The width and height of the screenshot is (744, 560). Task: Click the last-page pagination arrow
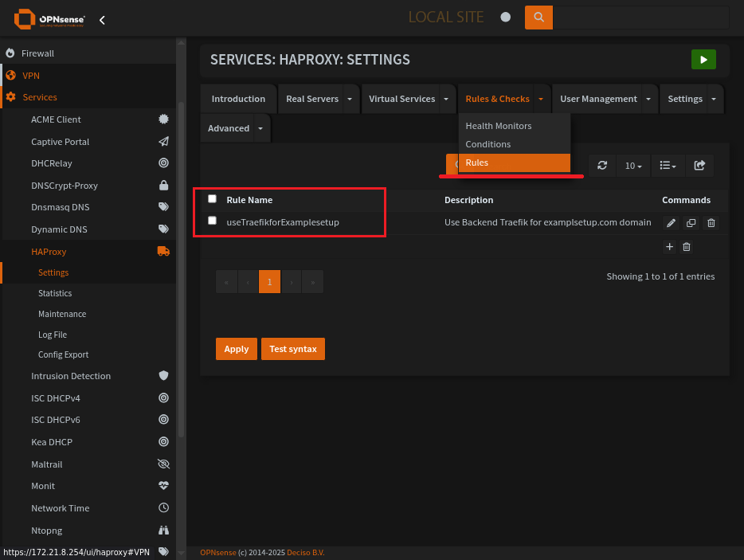click(x=313, y=282)
